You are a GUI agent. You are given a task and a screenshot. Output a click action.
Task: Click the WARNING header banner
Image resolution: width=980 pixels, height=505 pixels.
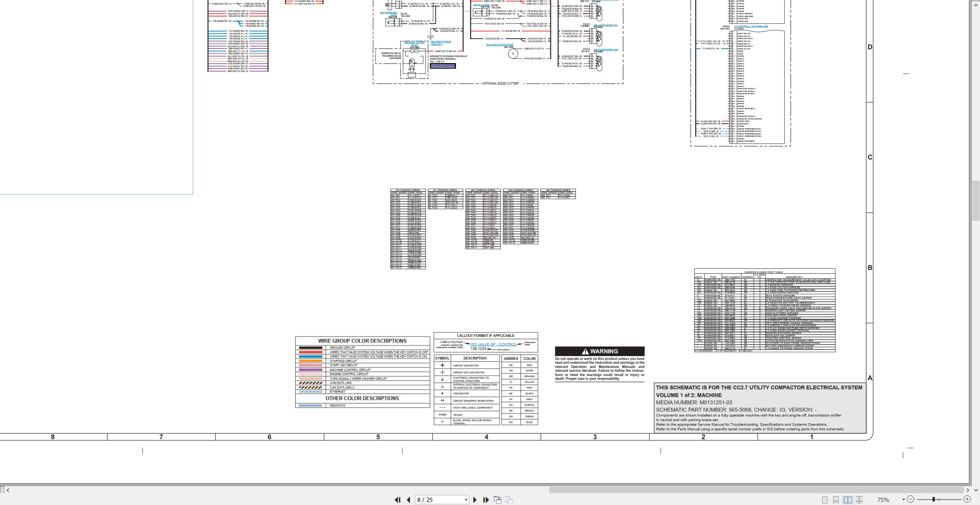[x=599, y=351]
